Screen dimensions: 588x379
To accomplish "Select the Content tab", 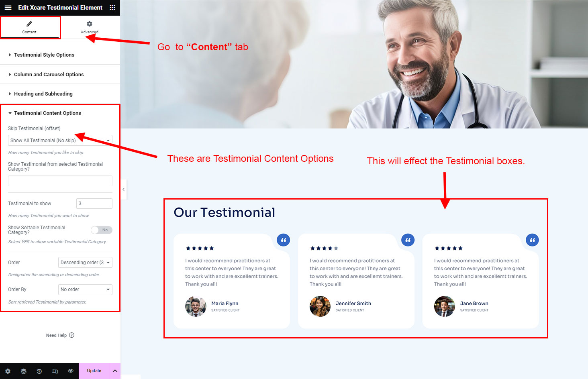I will click(29, 27).
